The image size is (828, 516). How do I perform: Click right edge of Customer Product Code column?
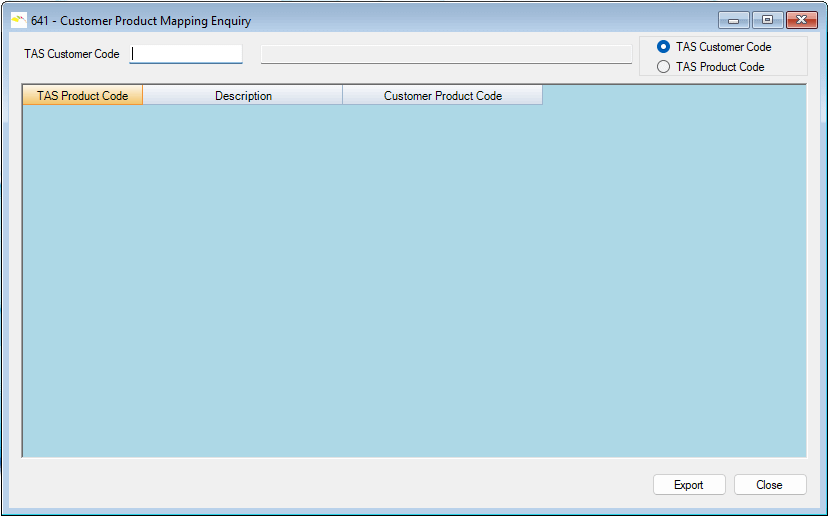tap(542, 96)
